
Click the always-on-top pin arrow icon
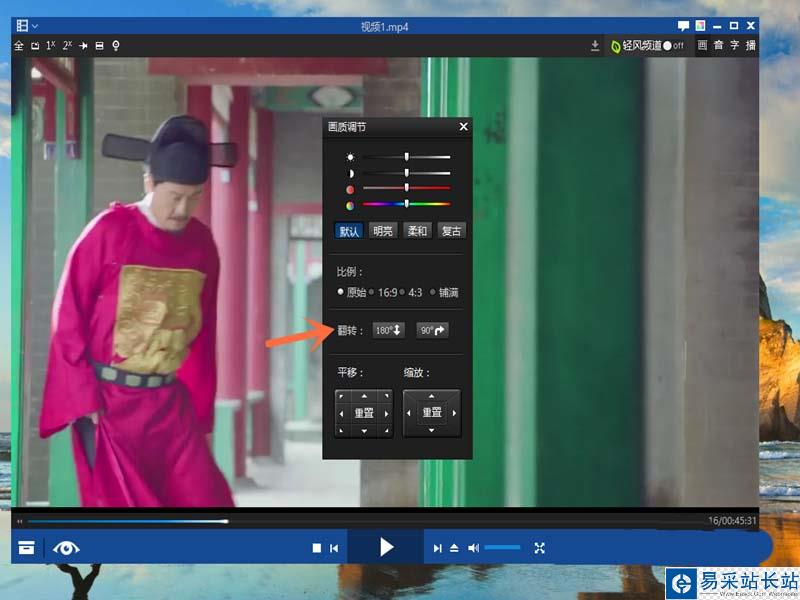click(83, 46)
